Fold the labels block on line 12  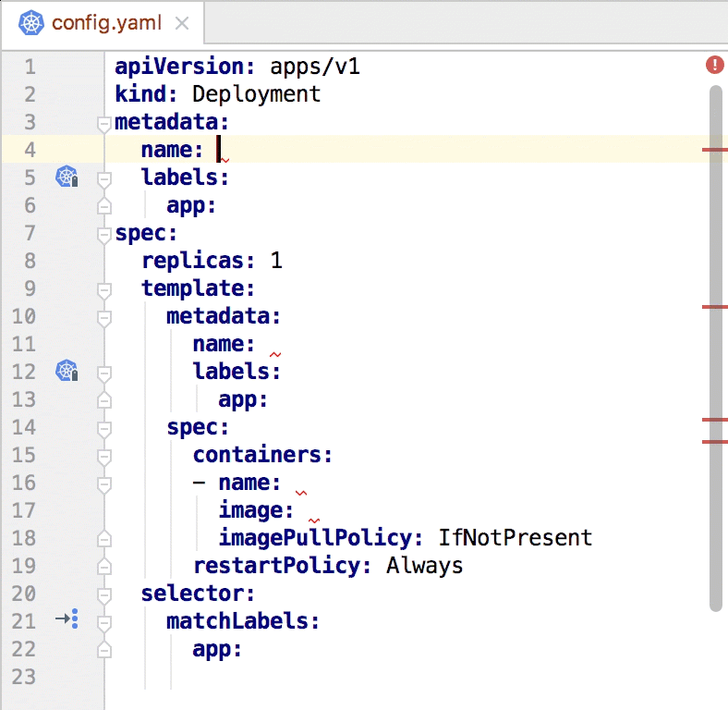[x=103, y=372]
